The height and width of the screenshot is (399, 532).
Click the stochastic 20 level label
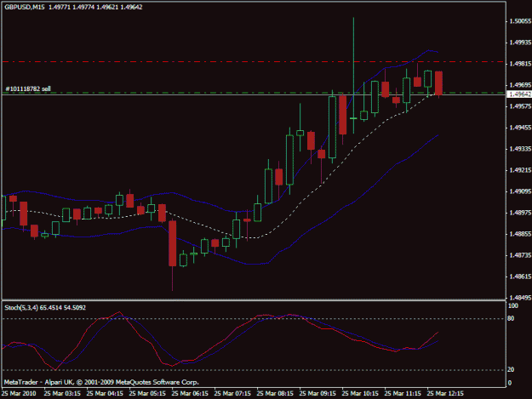511,369
